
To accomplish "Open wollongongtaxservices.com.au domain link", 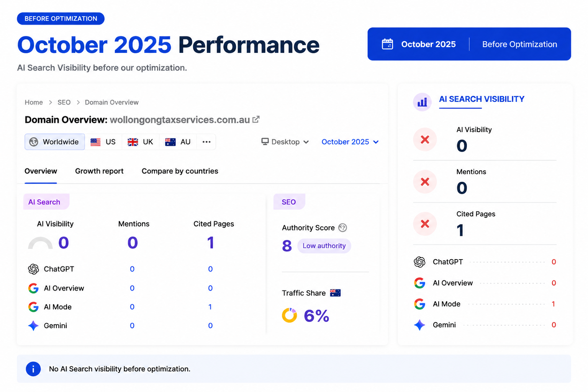I will [x=180, y=120].
